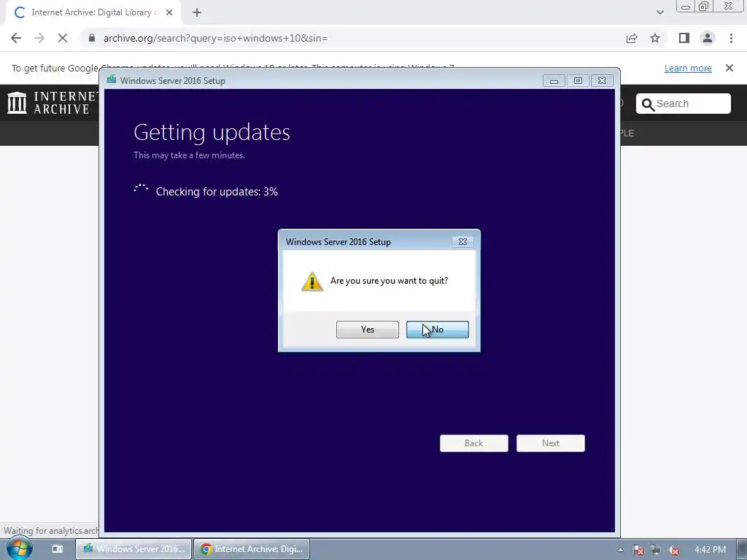Open Chrome tab search dropdown

(659, 12)
